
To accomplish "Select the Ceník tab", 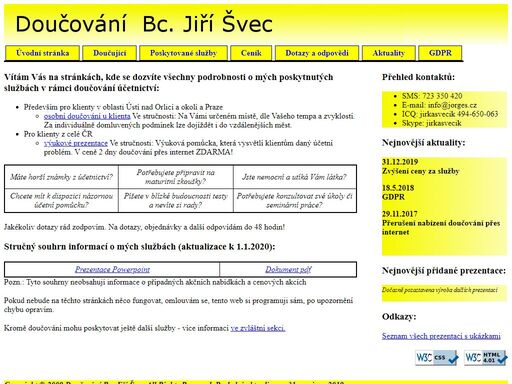I will (251, 53).
